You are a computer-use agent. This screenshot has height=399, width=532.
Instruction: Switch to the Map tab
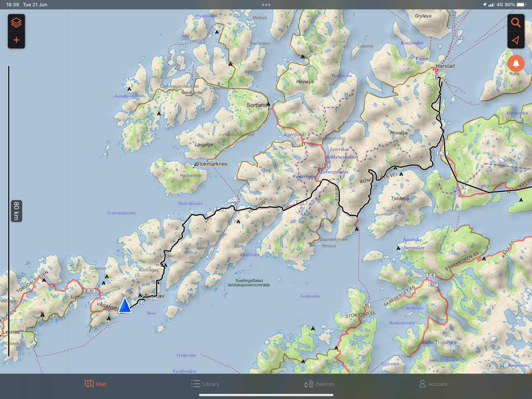95,384
